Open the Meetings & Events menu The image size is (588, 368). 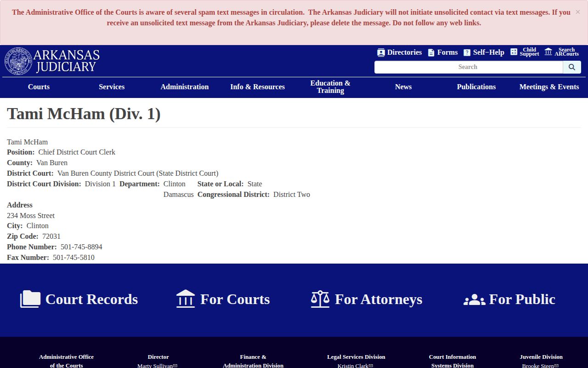pos(549,87)
